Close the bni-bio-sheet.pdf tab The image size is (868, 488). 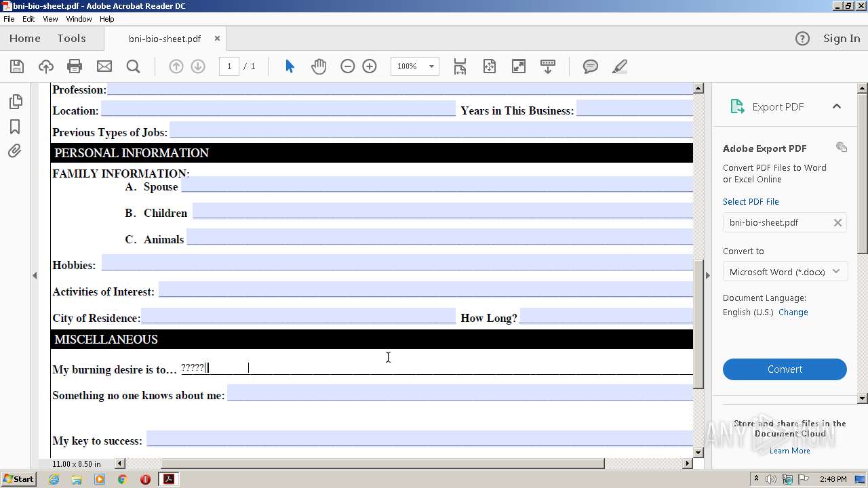point(217,39)
